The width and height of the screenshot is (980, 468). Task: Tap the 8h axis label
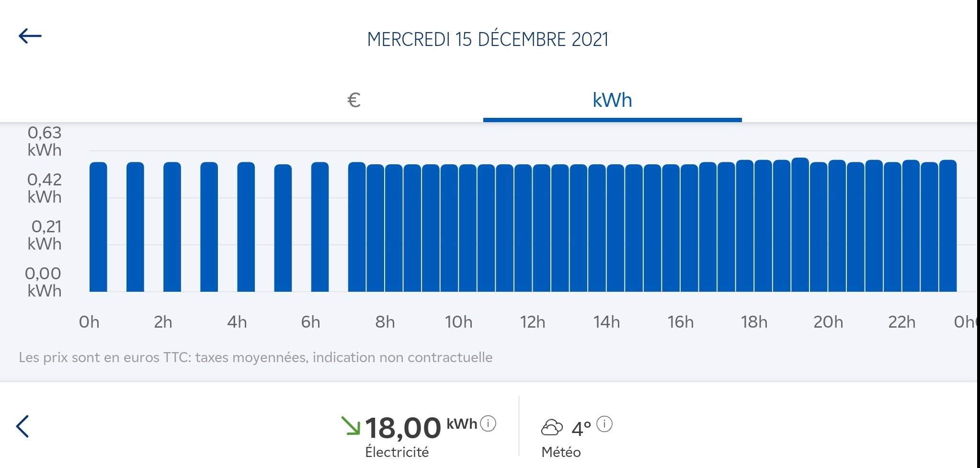point(385,322)
